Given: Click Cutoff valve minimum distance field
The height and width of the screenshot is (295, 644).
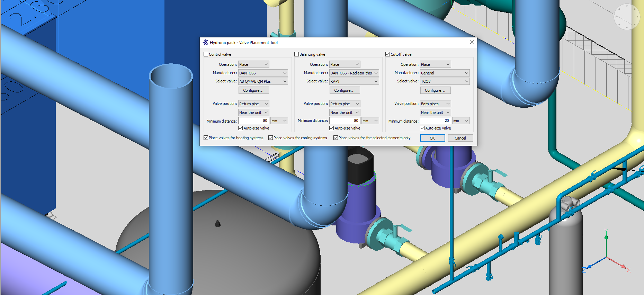Looking at the screenshot, I should coord(435,121).
